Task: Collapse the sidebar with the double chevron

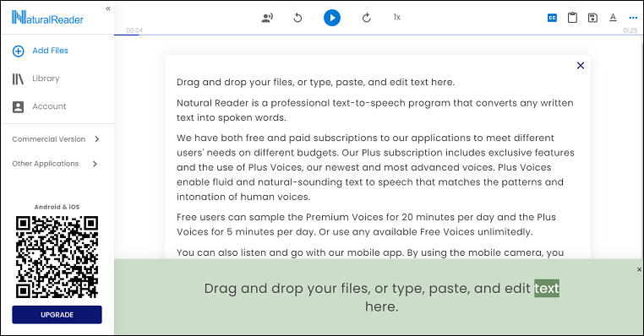Action: (108, 8)
